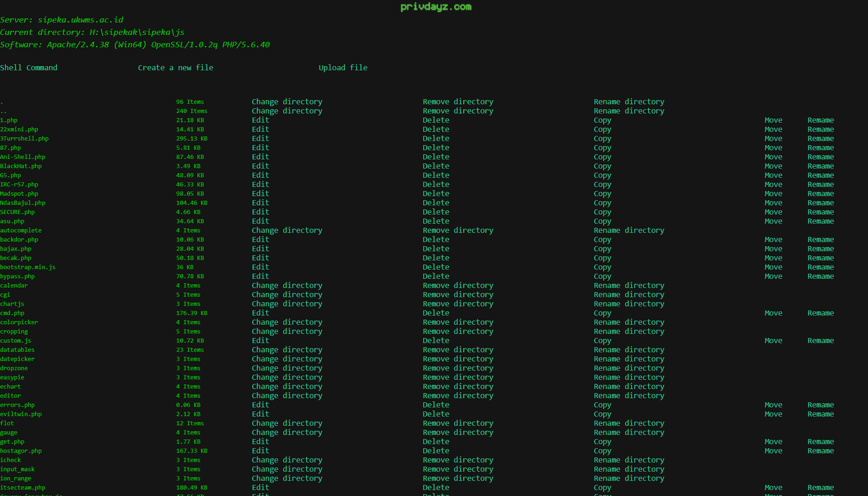Viewport: 868px width, 496px height.
Task: Edit BlackHat.php
Action: pos(260,166)
